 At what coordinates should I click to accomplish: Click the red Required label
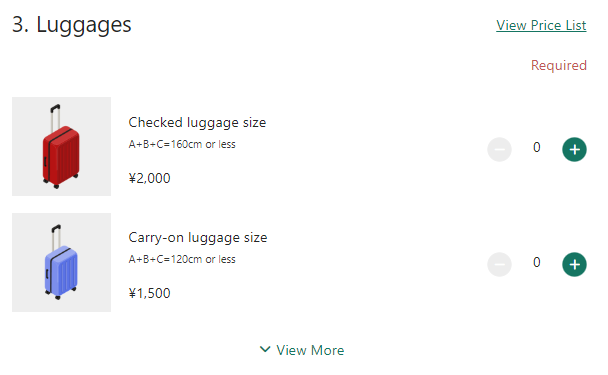click(559, 66)
